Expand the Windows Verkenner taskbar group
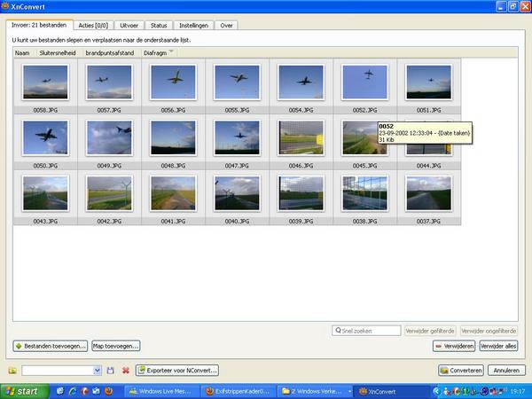The width and height of the screenshot is (532, 399). pos(313,390)
